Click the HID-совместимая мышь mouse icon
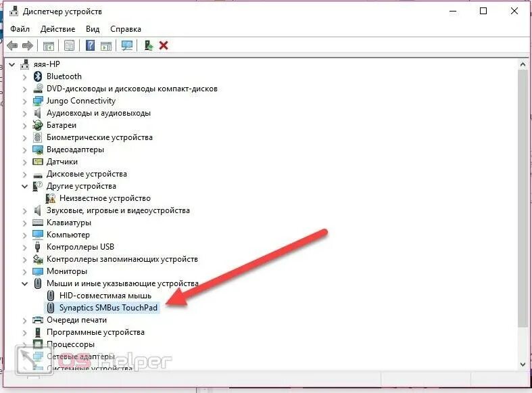The image size is (532, 393). (x=51, y=296)
